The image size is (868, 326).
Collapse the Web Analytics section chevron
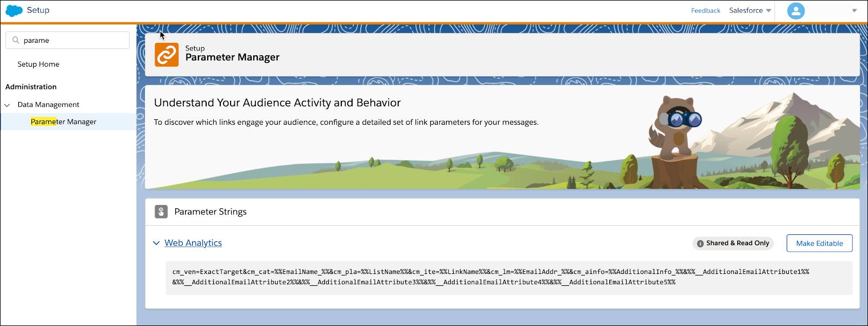pos(156,243)
